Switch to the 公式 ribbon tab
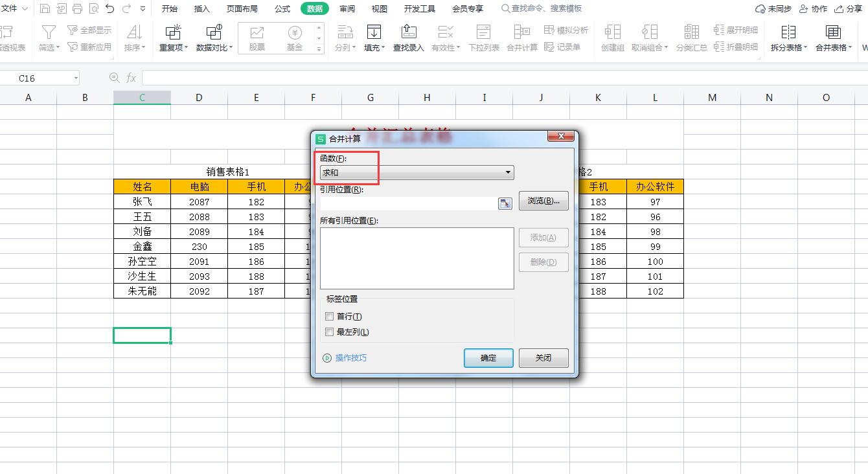Image resolution: width=868 pixels, height=474 pixels. point(282,8)
